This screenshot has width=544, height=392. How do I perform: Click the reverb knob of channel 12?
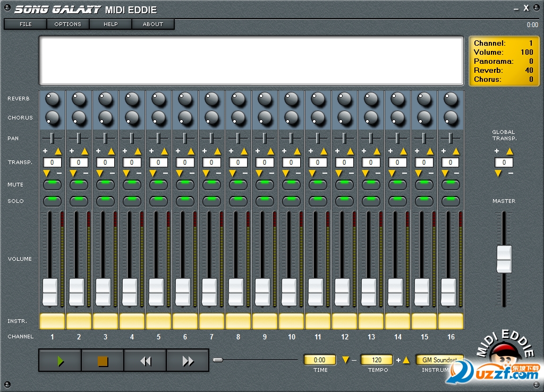[x=344, y=99]
